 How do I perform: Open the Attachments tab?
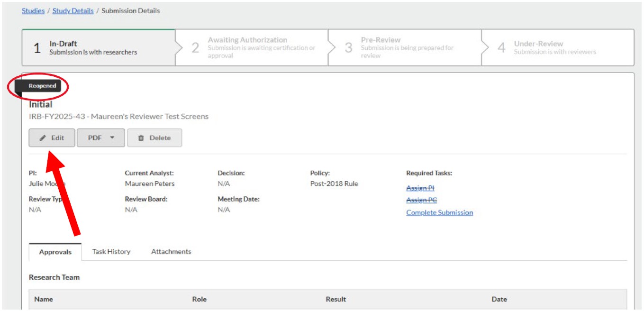171,252
